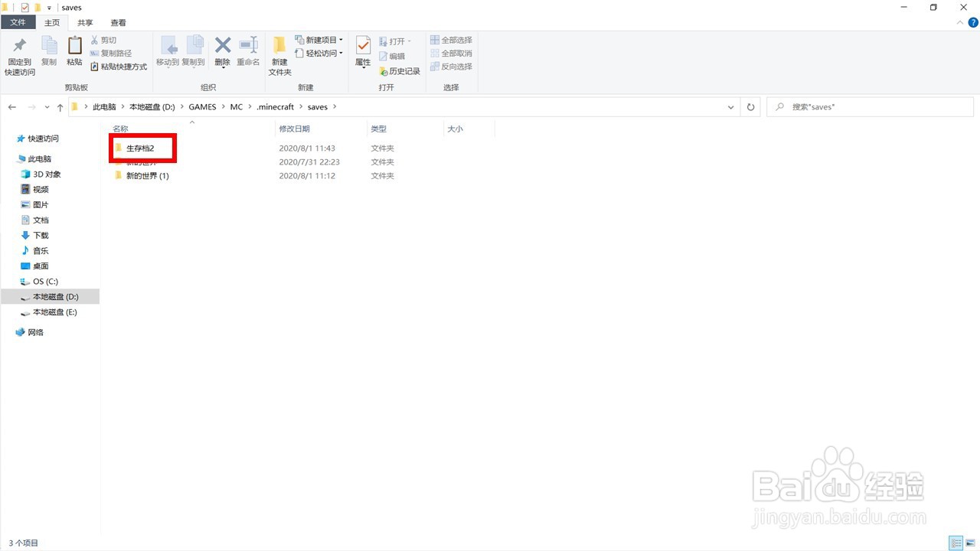The height and width of the screenshot is (551, 980).
Task: Click the properties checkmark in quick access toolbar
Action: coord(24,7)
